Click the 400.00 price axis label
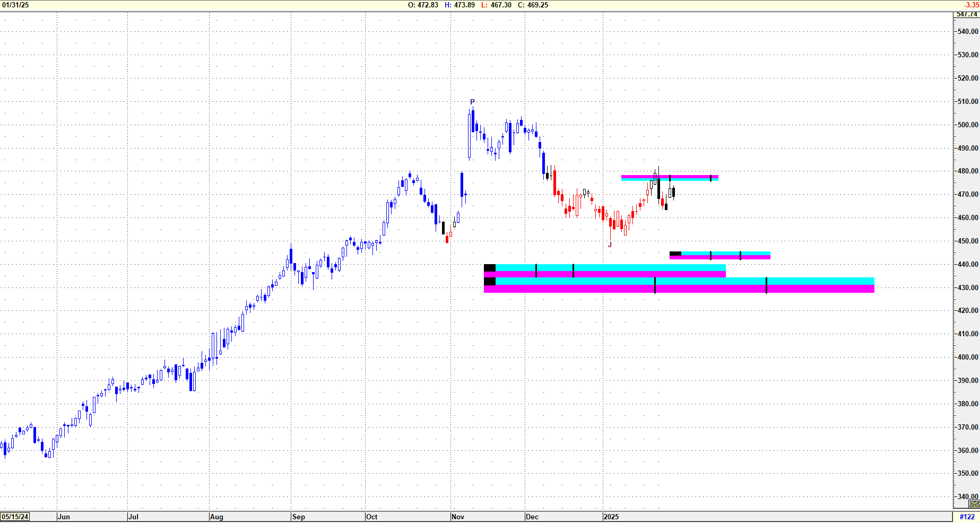980x523 pixels. pos(968,357)
